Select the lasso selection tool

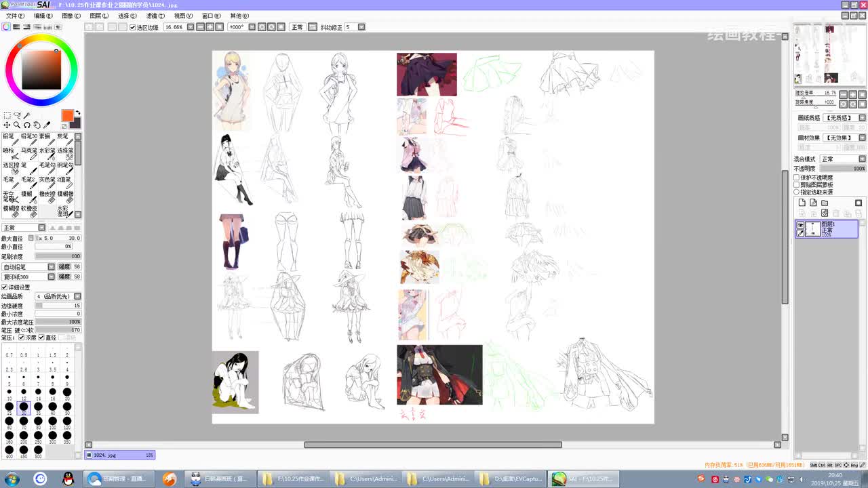[17, 115]
